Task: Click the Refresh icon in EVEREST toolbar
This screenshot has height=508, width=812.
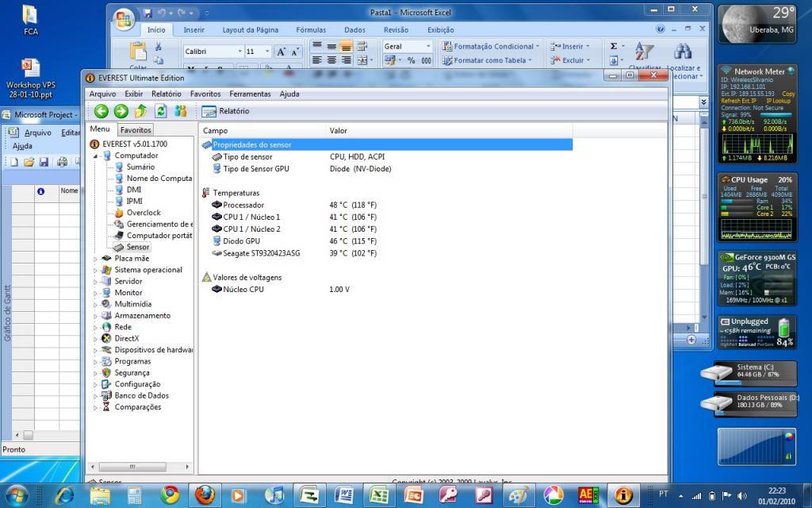Action: [160, 111]
